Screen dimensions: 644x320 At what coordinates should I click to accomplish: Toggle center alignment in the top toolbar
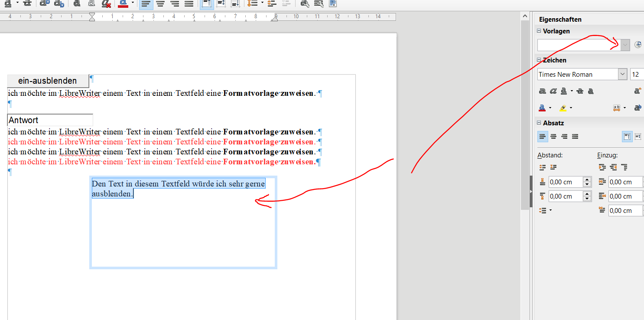tap(160, 4)
